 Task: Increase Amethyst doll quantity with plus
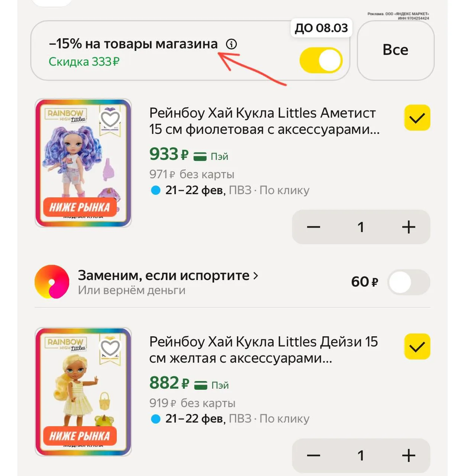click(408, 227)
